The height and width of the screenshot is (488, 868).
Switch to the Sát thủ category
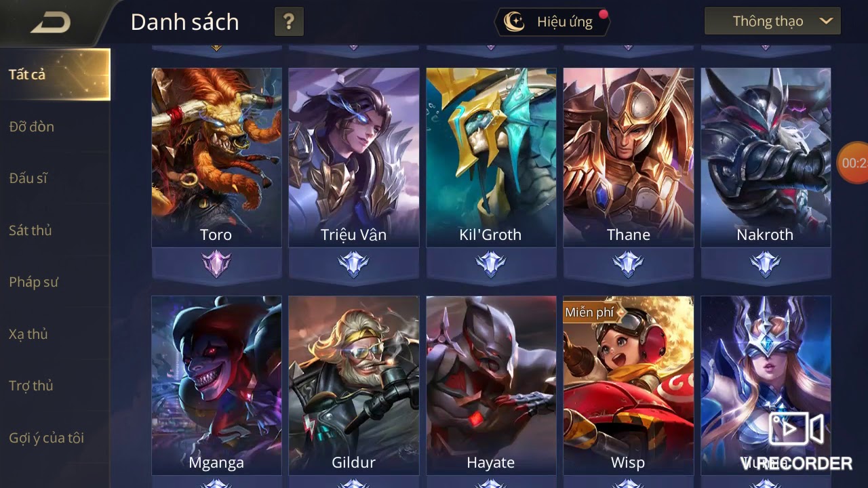point(31,230)
